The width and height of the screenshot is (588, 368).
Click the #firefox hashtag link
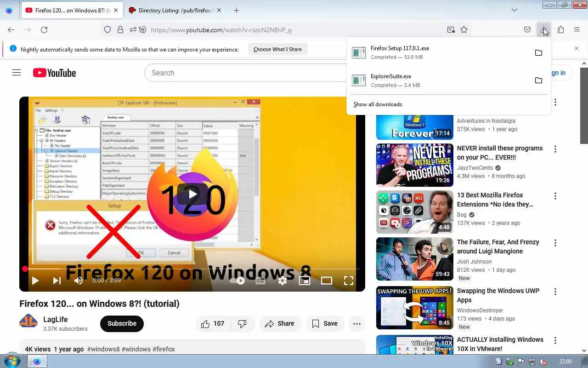pos(164,349)
